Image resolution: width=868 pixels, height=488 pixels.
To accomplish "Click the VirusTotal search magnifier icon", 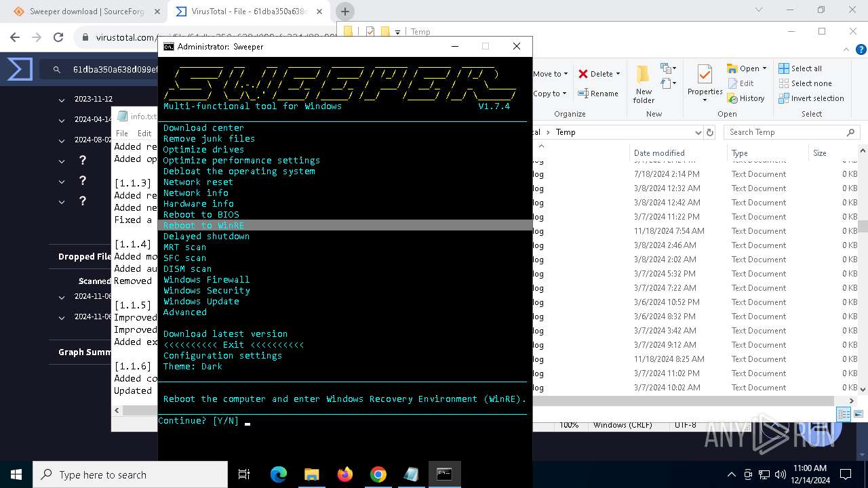I will coord(58,69).
